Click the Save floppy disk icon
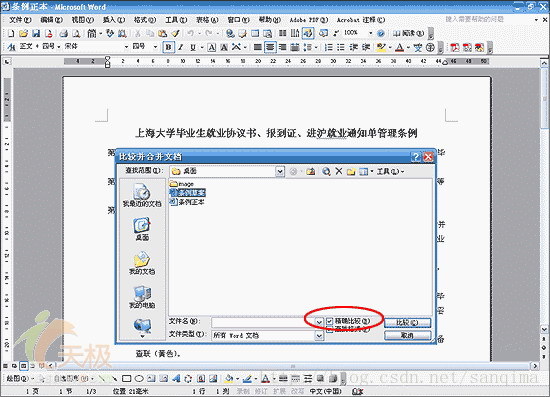The height and width of the screenshot is (397, 550). pos(36,33)
